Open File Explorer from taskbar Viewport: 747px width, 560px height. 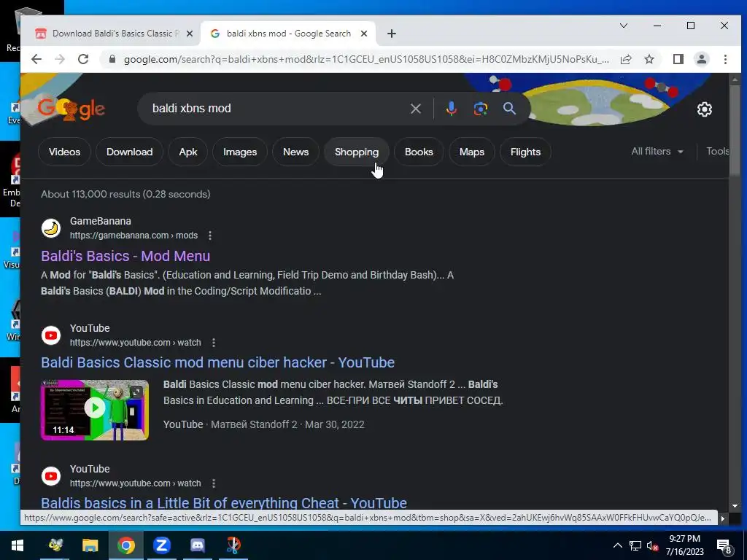90,545
